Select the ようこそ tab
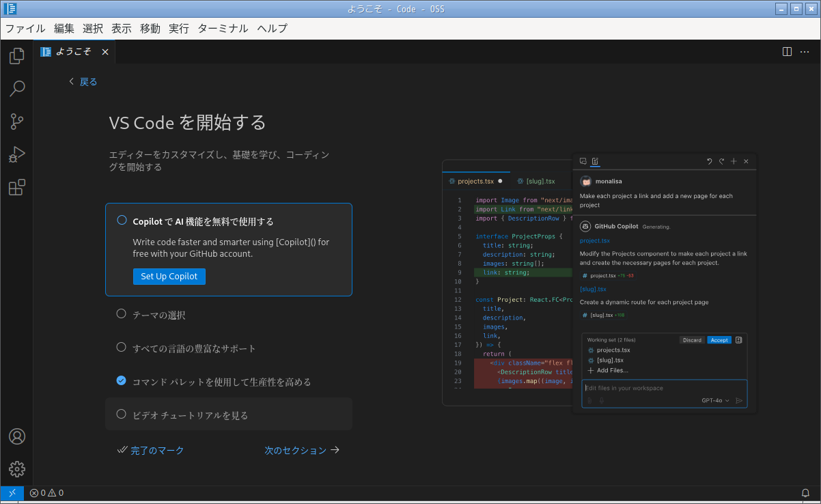The height and width of the screenshot is (504, 821). pyautogui.click(x=72, y=51)
